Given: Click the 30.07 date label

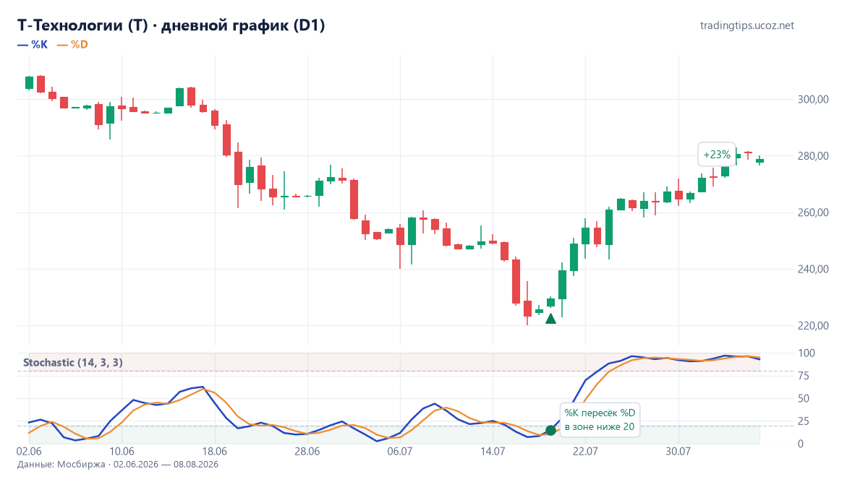Looking at the screenshot, I should pyautogui.click(x=678, y=452).
